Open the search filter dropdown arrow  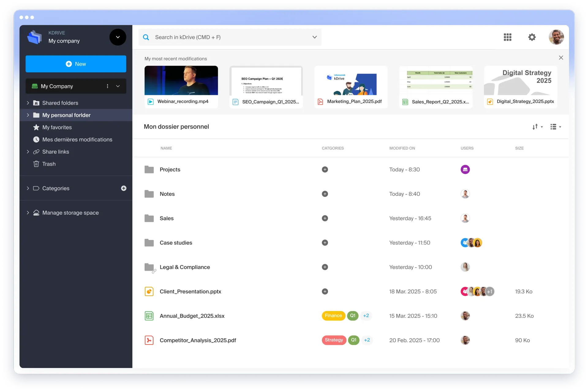pos(315,37)
